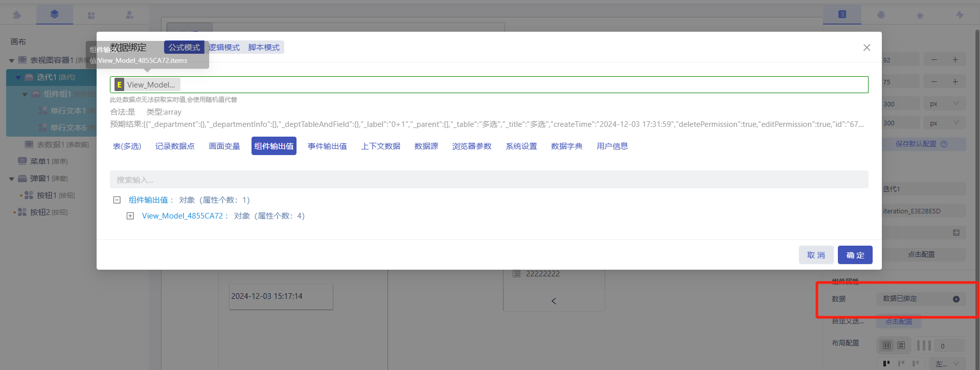Image resolution: width=980 pixels, height=370 pixels.
Task: Open the user tab icon in left panel
Action: pyautogui.click(x=129, y=15)
